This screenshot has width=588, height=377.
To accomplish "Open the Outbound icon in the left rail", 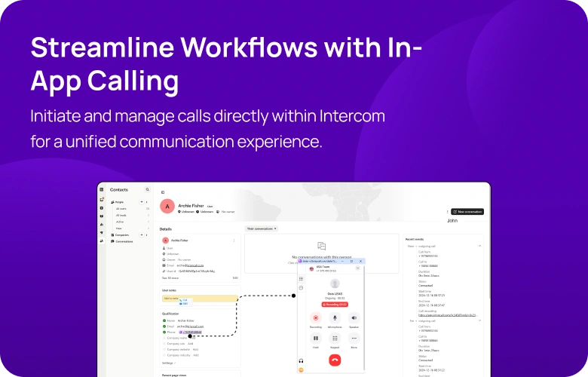I will 101,232.
